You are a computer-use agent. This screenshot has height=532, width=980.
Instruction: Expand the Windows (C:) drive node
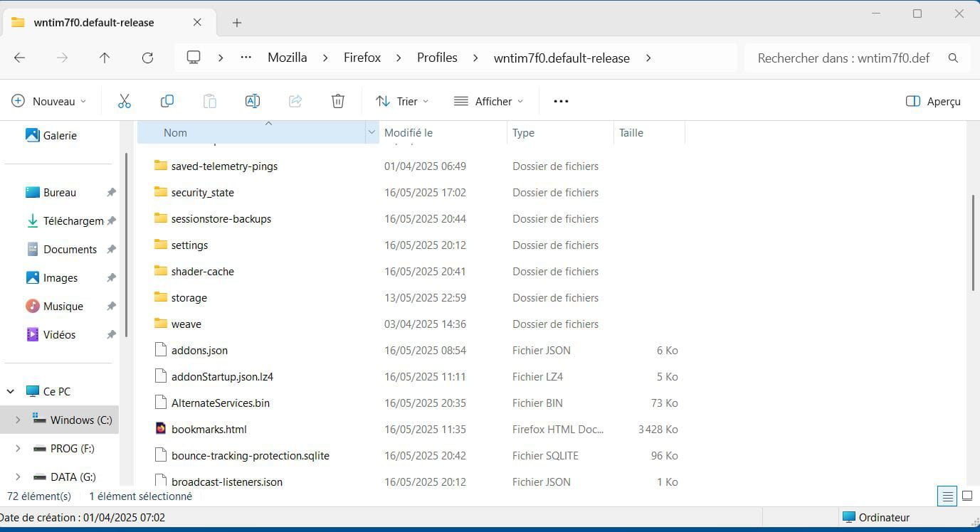click(18, 420)
